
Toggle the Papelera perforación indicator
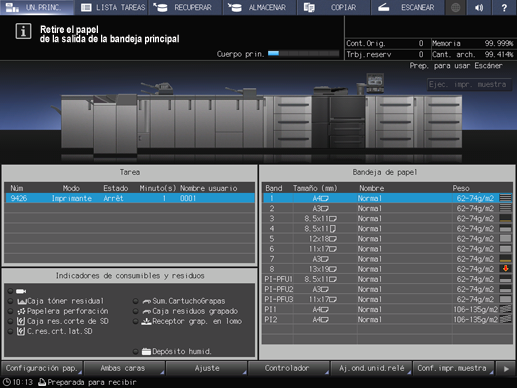[11, 311]
